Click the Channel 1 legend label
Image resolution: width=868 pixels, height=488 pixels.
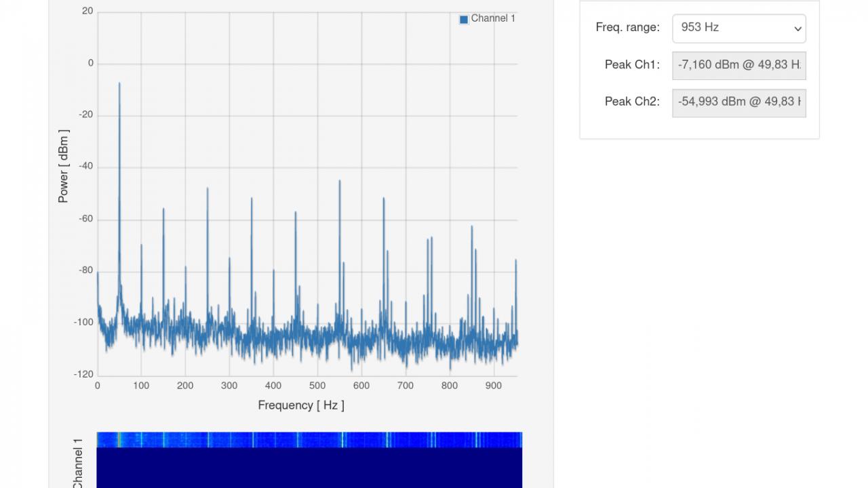tap(493, 19)
